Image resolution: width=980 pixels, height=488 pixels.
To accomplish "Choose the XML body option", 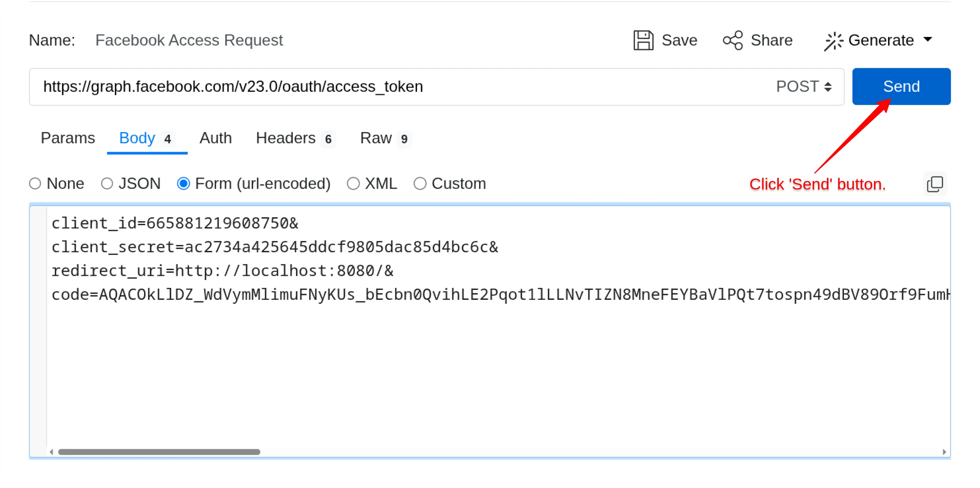I will (353, 184).
